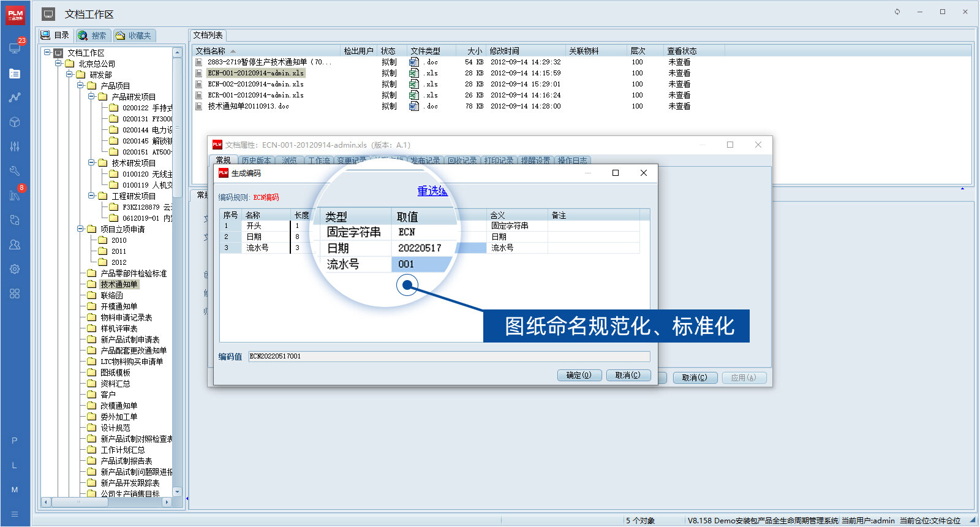
Task: Click 确定(O) in the 生成编码 dialog
Action: click(579, 375)
